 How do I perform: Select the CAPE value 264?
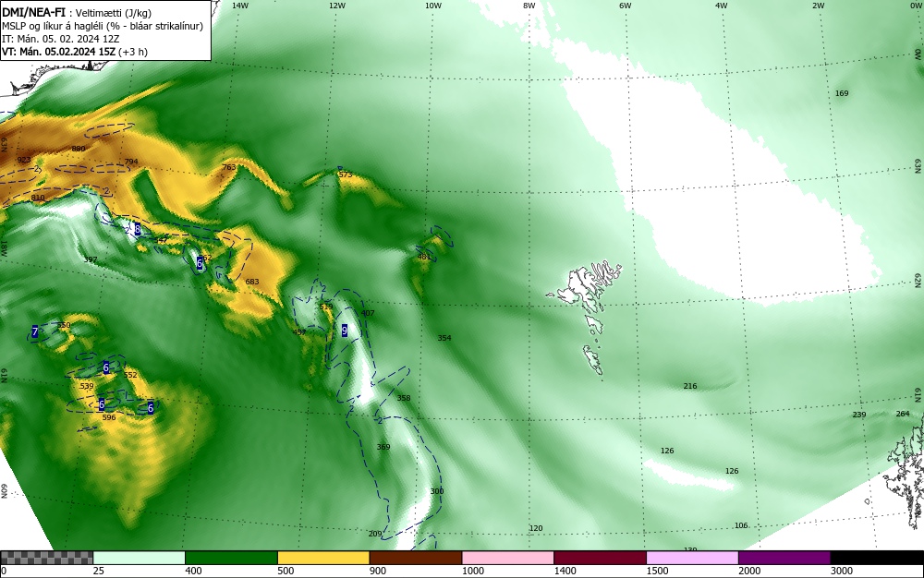tap(903, 414)
